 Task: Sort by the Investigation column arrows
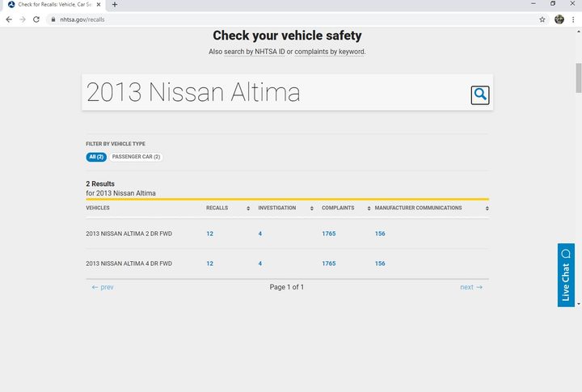tap(312, 209)
